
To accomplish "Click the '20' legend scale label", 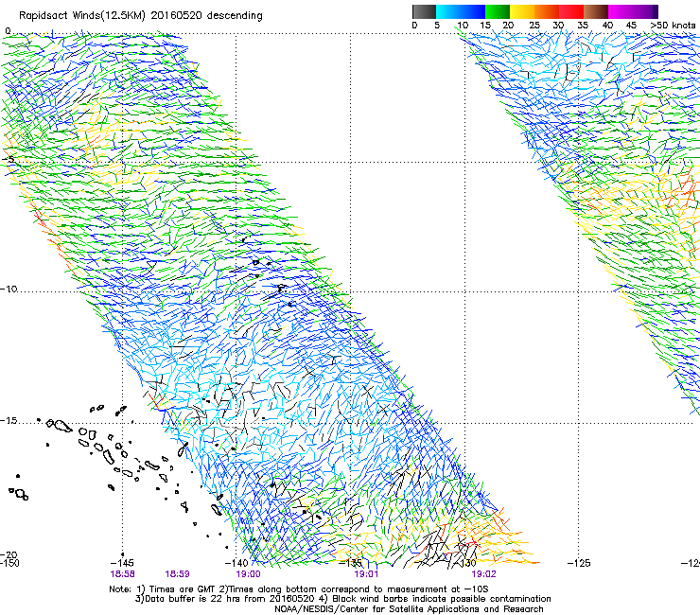I will pos(508,25).
